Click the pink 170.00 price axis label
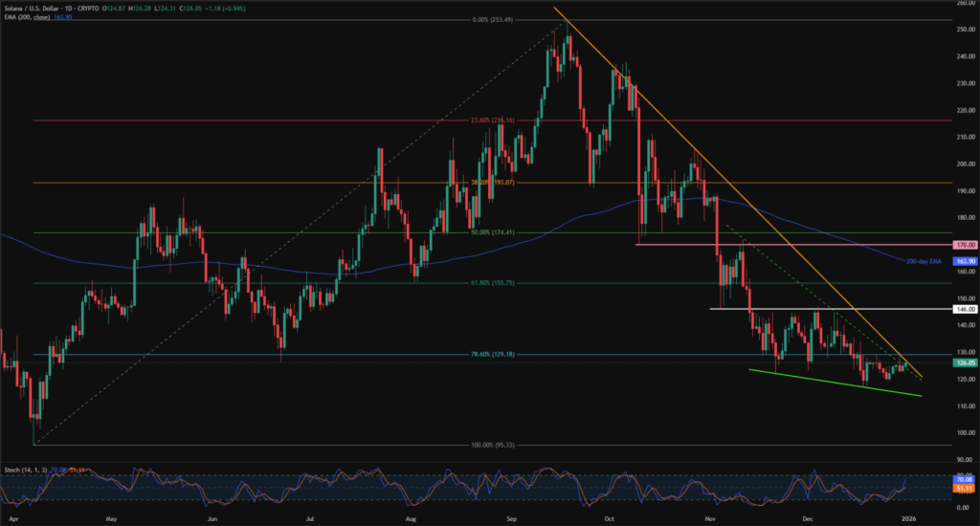980x526 pixels. pyautogui.click(x=965, y=245)
